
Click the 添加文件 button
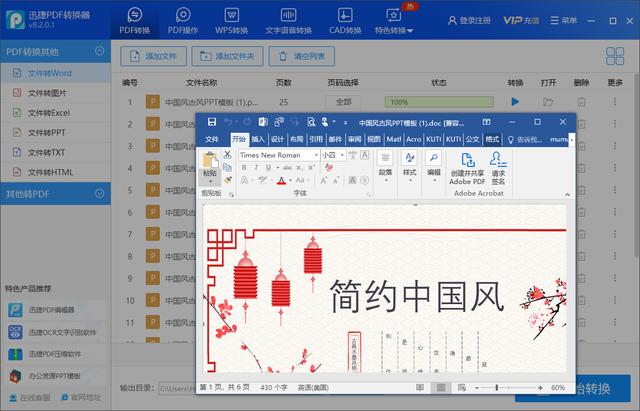coord(153,56)
